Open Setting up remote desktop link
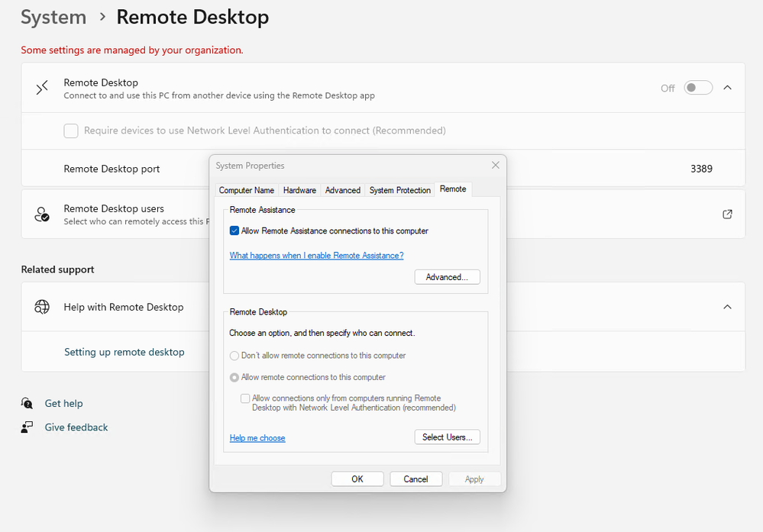This screenshot has height=532, width=763. pos(124,352)
